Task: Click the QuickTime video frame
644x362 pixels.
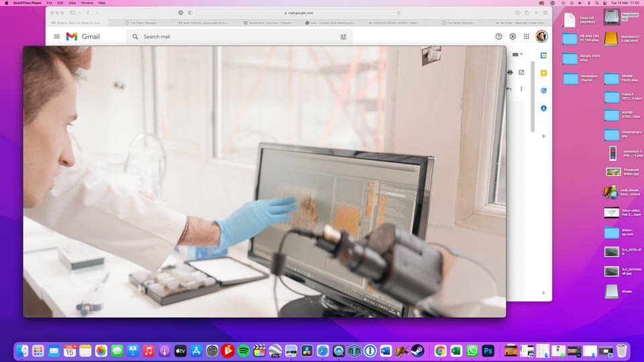Action: click(264, 182)
